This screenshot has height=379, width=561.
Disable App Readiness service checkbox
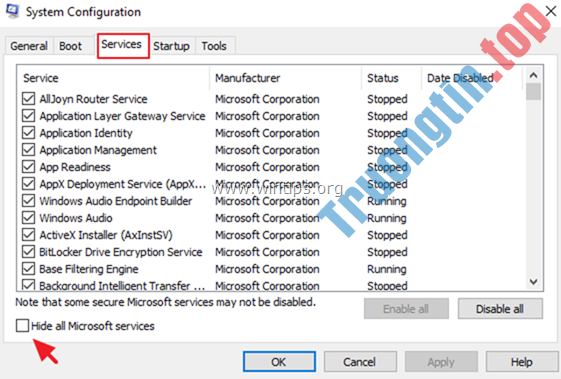coord(29,167)
